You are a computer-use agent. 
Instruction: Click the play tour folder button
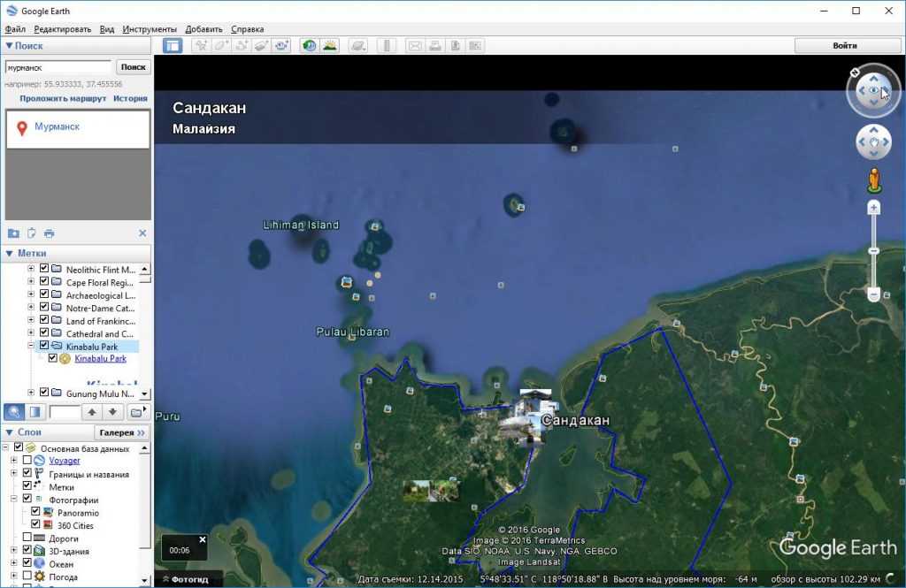tap(137, 412)
